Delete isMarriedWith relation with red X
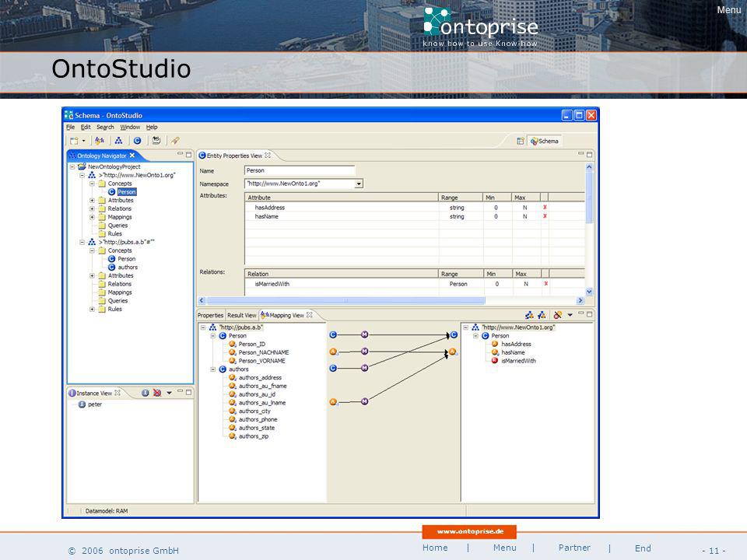Image resolution: width=747 pixels, height=560 pixels. [546, 284]
